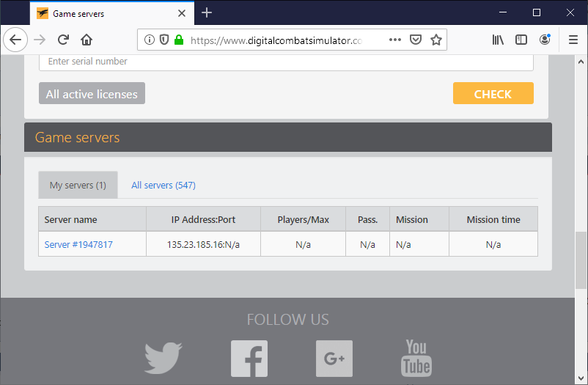Open the Firefox hamburger menu
Viewport: 588px width, 385px height.
(x=573, y=40)
